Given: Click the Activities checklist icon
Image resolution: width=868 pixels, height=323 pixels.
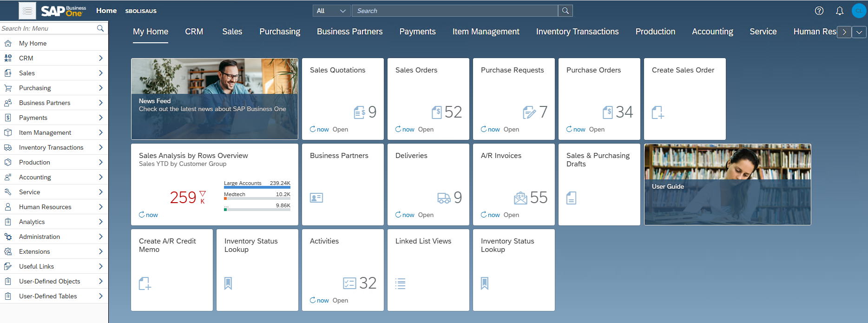Looking at the screenshot, I should point(349,283).
